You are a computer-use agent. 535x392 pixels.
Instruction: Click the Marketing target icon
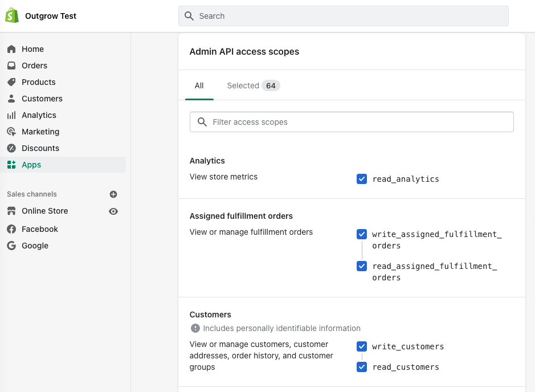click(x=11, y=132)
